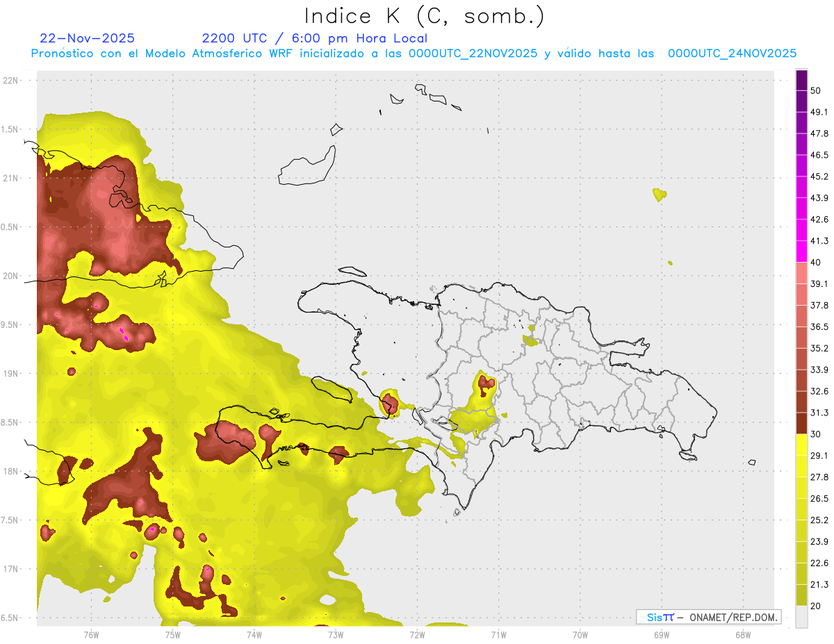Image resolution: width=834 pixels, height=644 pixels.
Task: Click the 74W longitude label
Action: (x=254, y=634)
